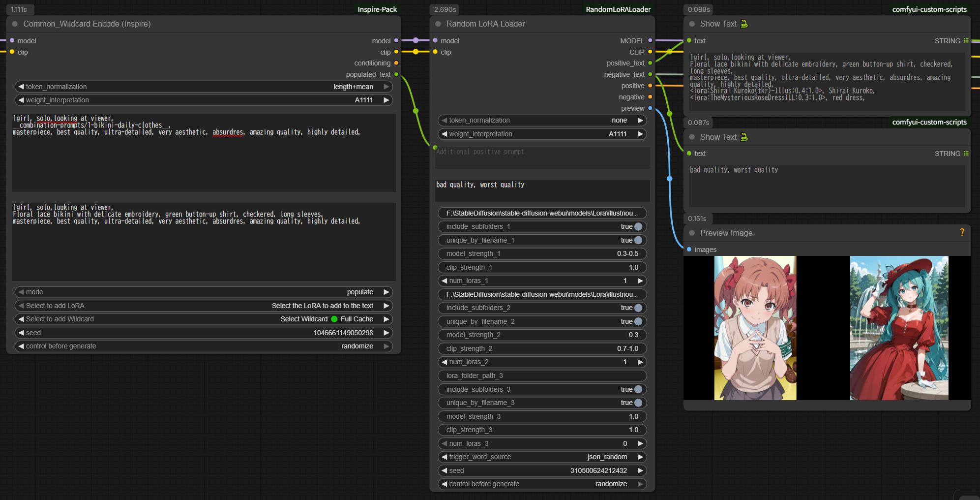The width and height of the screenshot is (980, 500).
Task: Click the snake icon on the Show Text node displaying '1girl, solo'
Action: coord(744,24)
